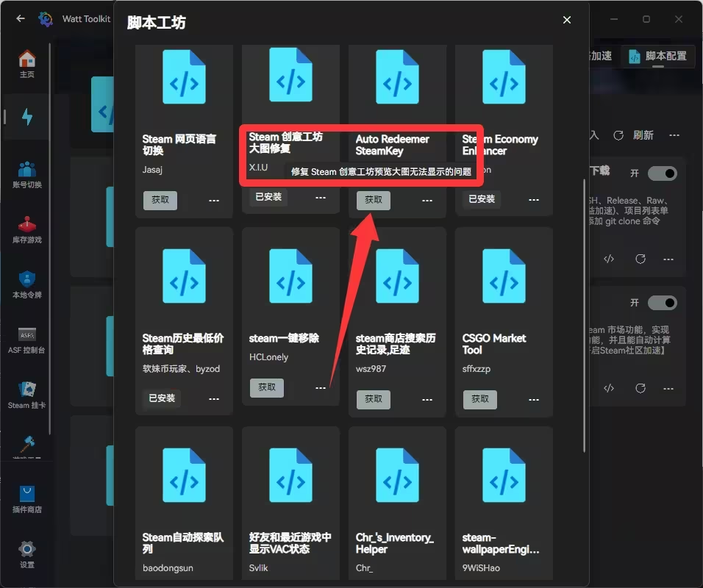Open more options of first background script
This screenshot has height=588, width=703.
(668, 259)
